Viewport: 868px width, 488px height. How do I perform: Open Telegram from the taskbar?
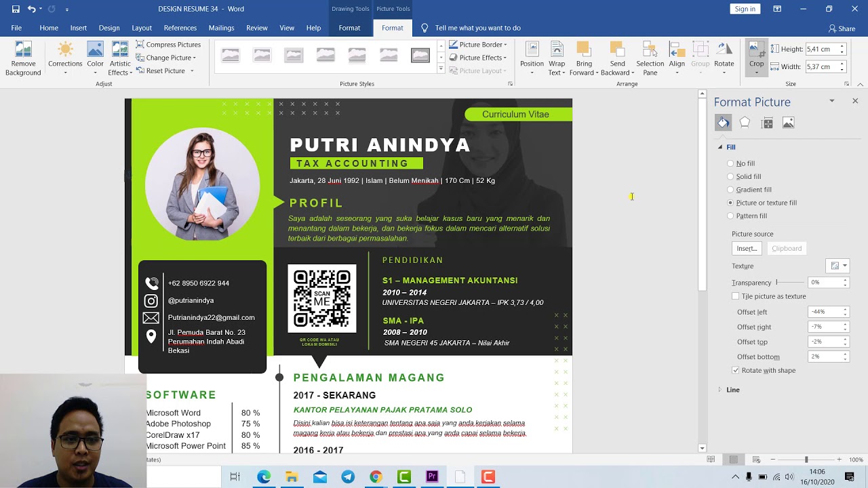tap(348, 476)
